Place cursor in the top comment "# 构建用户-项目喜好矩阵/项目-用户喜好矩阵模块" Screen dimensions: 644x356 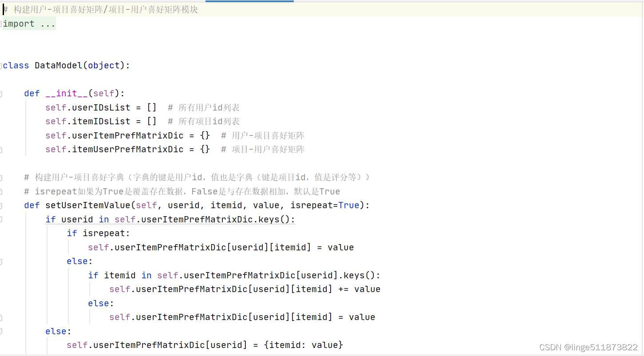(100, 10)
